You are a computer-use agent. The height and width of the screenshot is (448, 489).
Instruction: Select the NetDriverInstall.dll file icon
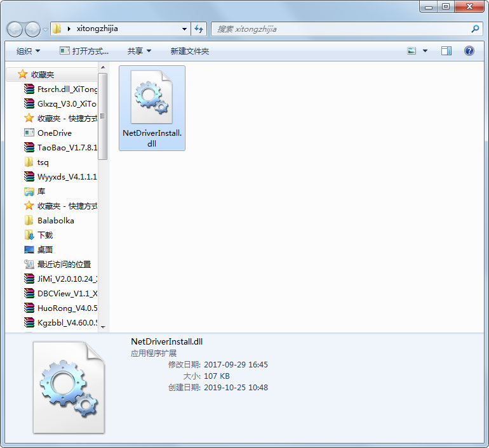tap(152, 98)
